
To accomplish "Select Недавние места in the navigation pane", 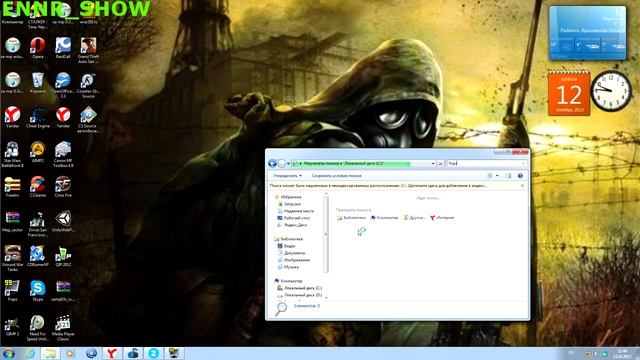I will pyautogui.click(x=299, y=211).
